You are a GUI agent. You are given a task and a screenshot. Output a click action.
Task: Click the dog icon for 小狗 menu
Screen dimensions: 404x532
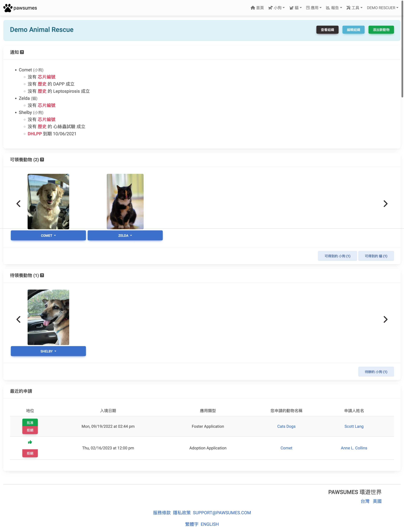click(x=270, y=8)
